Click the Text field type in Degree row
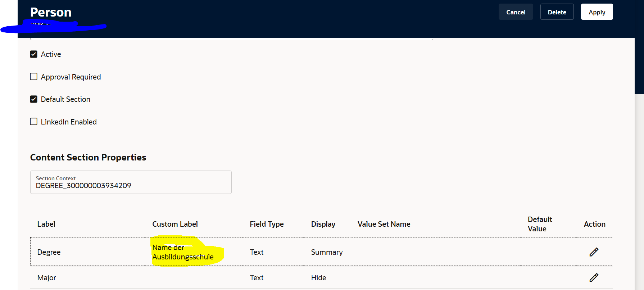 [257, 252]
